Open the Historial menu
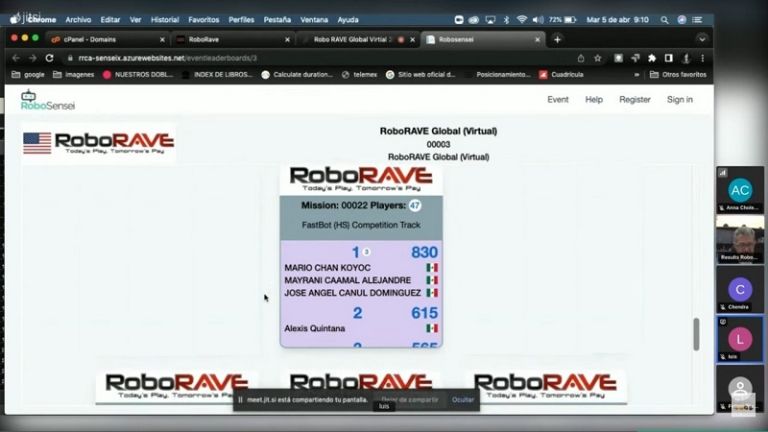 (x=165, y=19)
